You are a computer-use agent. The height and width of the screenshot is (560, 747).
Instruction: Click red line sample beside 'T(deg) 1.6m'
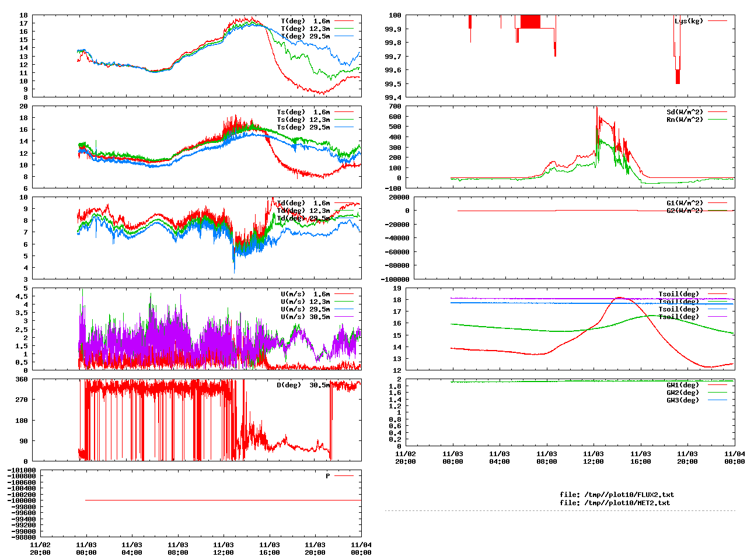click(344, 21)
